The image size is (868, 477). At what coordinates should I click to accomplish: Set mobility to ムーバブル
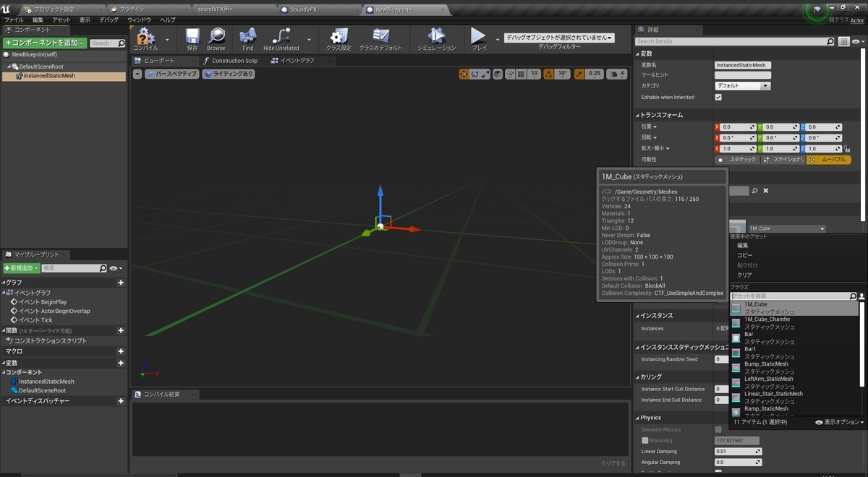(828, 159)
